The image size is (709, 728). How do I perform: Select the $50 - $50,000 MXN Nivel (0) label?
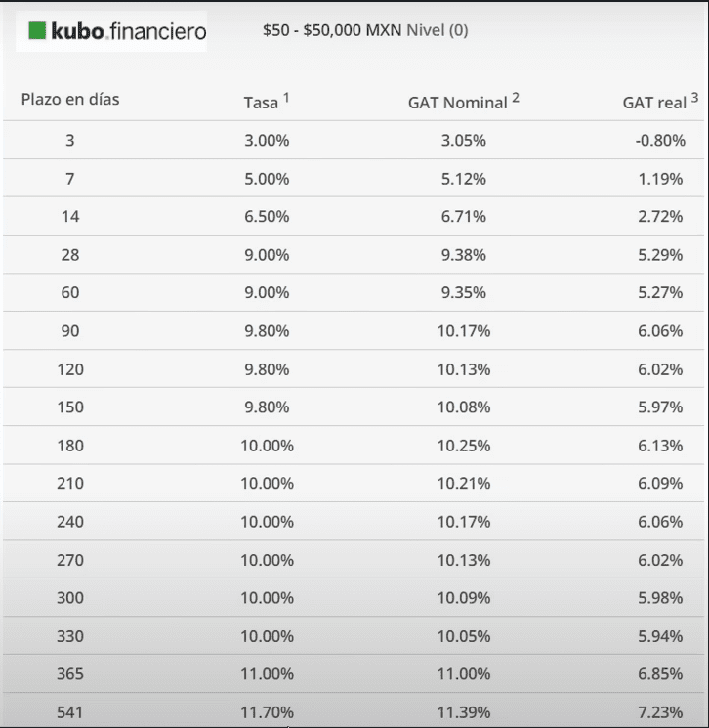[x=365, y=30]
